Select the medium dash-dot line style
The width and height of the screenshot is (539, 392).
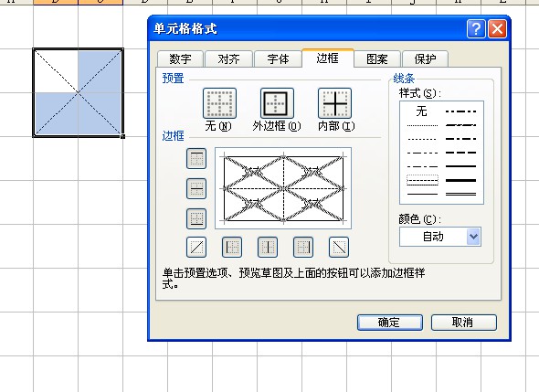coord(460,139)
